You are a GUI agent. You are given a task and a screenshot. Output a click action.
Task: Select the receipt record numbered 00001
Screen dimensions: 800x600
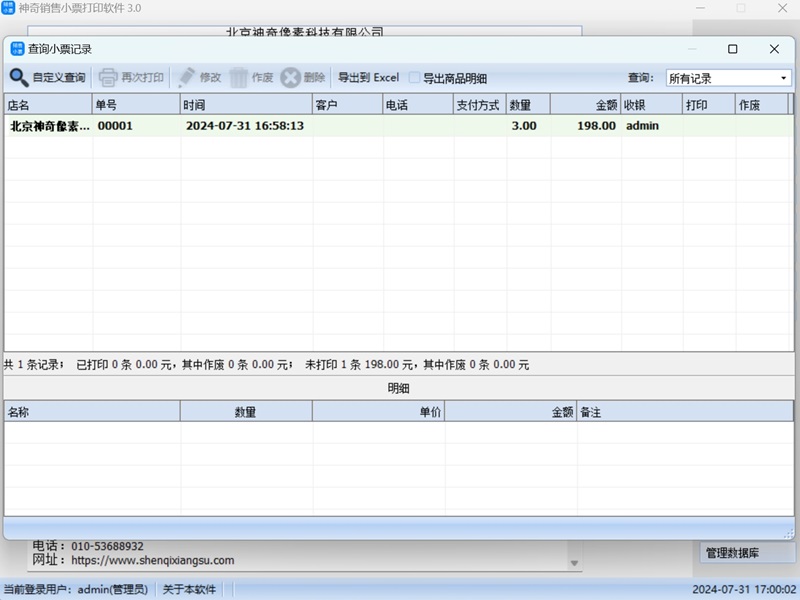[115, 126]
